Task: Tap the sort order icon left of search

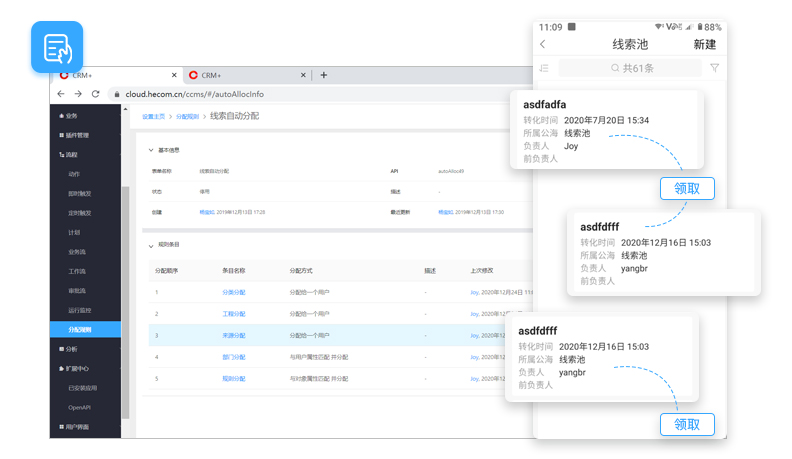Action: [544, 68]
